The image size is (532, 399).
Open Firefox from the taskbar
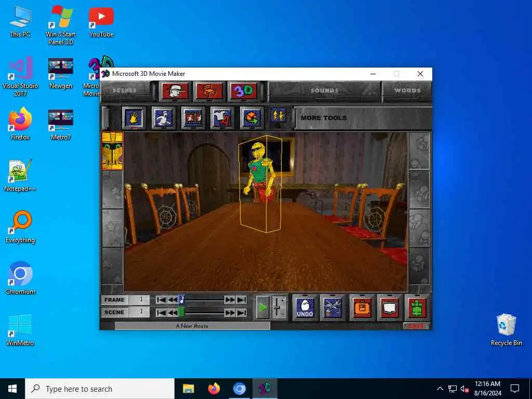point(214,389)
